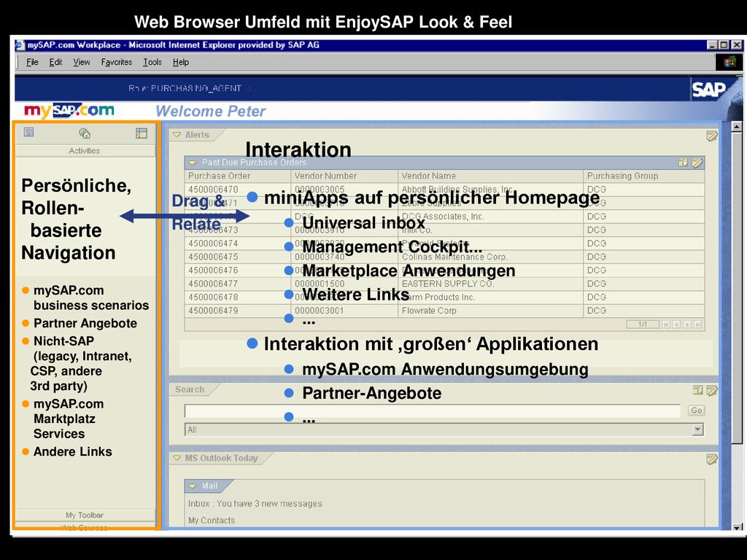Click vendor name Flowrate Corp

click(429, 311)
